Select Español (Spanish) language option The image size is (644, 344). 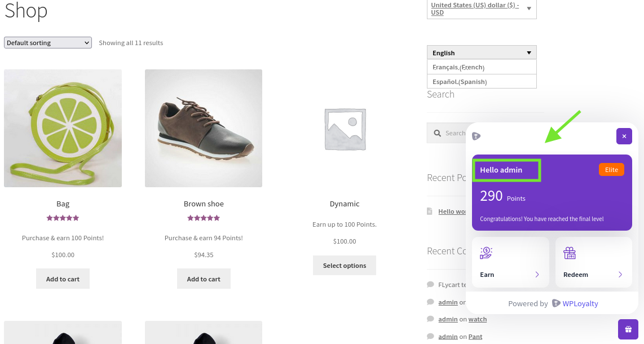tap(459, 82)
